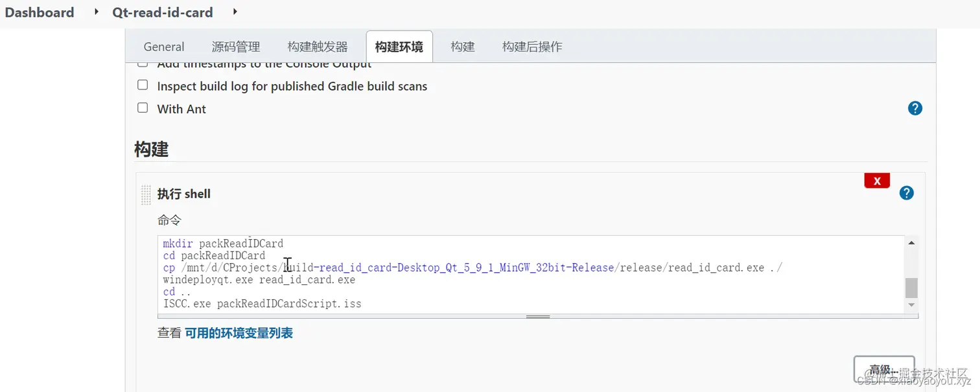
Task: Grab the textarea resize handle bar
Action: point(538,317)
